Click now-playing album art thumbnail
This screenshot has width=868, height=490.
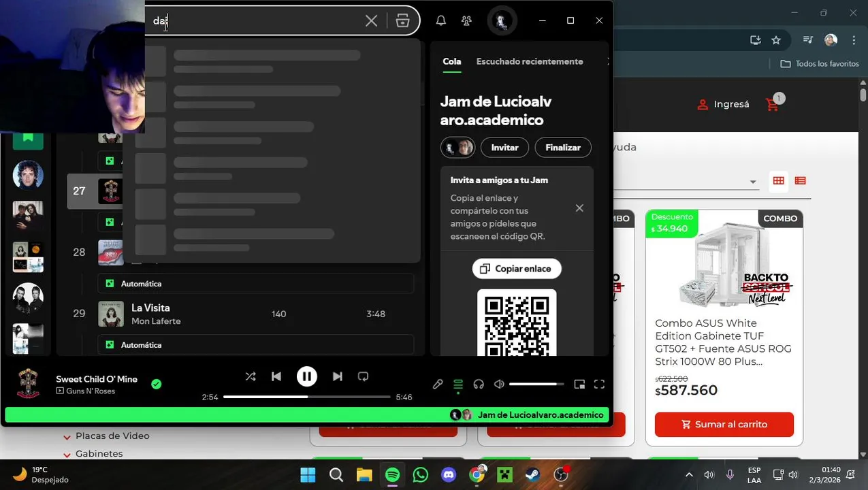[28, 384]
